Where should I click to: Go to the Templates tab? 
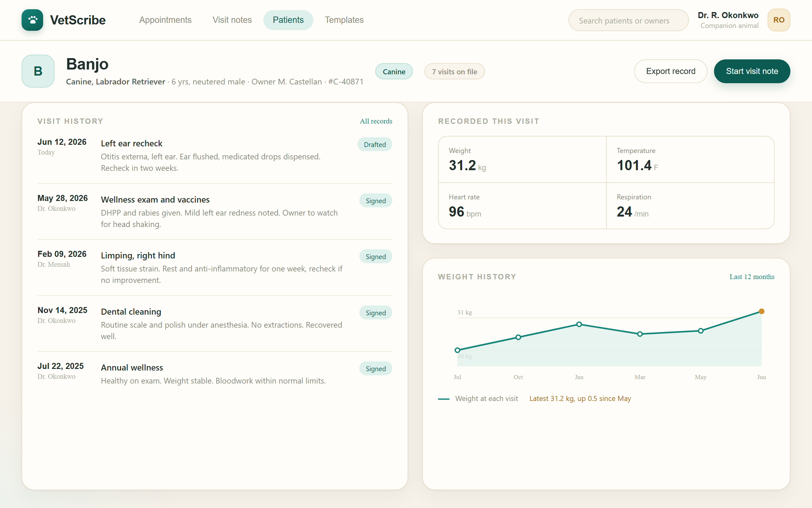coord(344,20)
